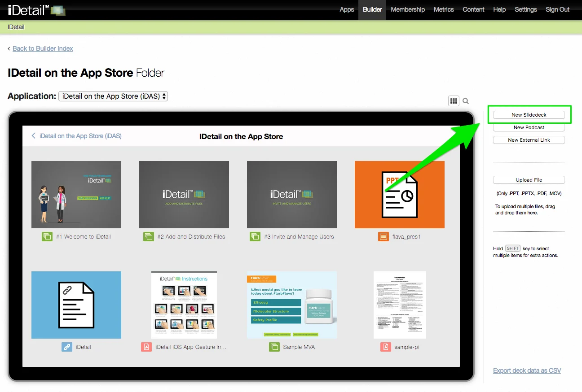The height and width of the screenshot is (392, 582).
Task: Open the #1 Welcome to iDetail thumbnail
Action: coord(76,195)
